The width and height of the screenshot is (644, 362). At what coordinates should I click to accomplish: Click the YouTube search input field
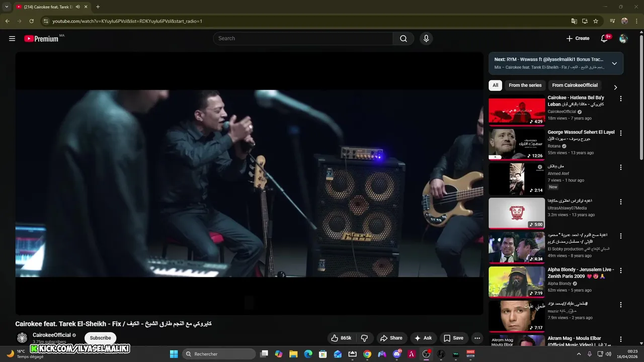click(303, 39)
